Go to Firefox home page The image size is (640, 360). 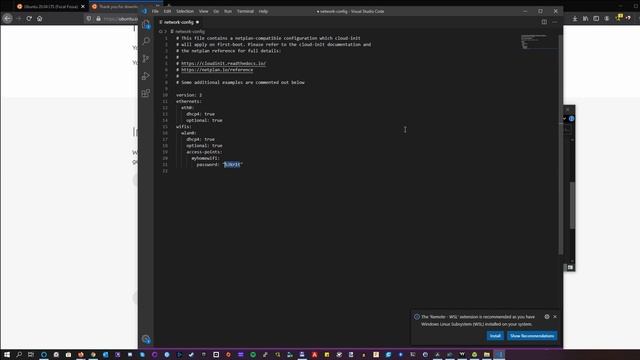coord(40,18)
